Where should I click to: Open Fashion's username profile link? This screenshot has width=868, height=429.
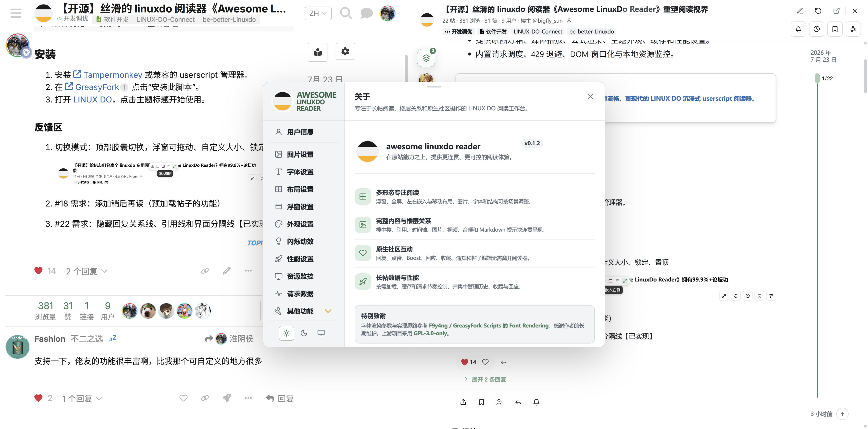(50, 339)
